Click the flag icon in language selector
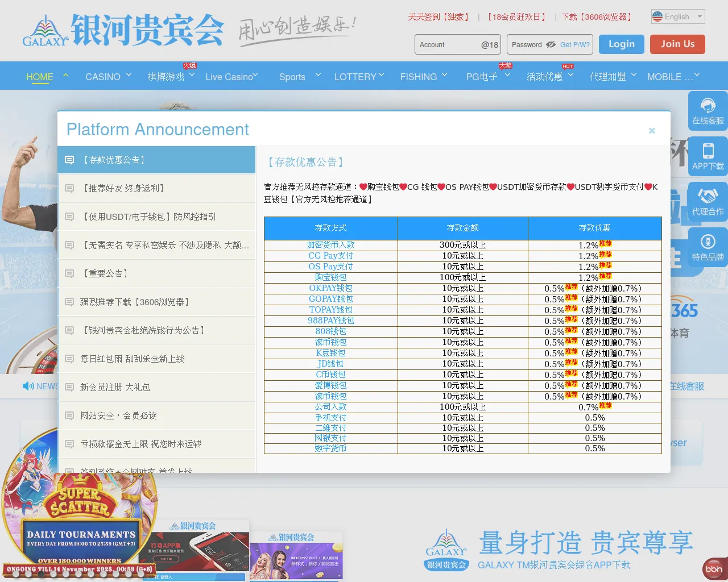This screenshot has height=582, width=728. (657, 16)
